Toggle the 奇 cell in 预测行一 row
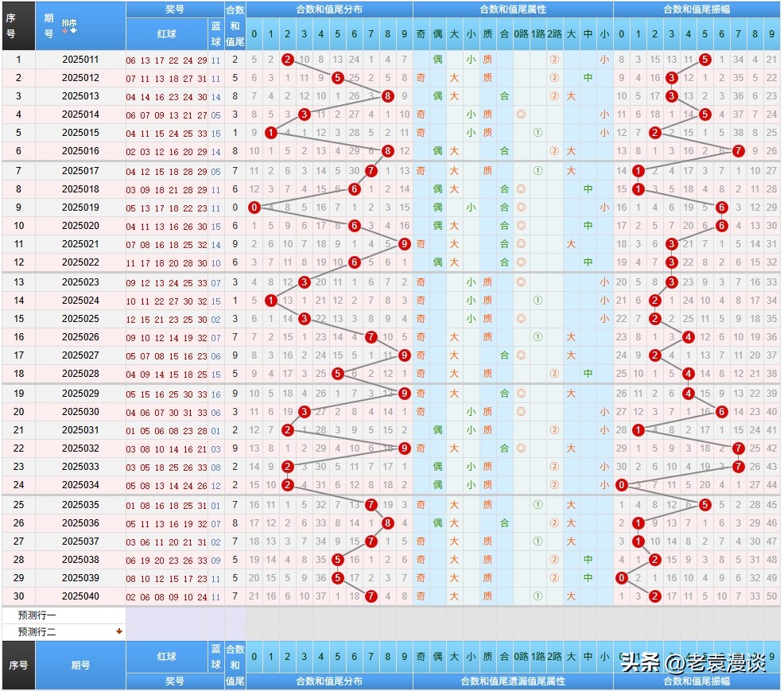This screenshot has height=691, width=784. (421, 615)
